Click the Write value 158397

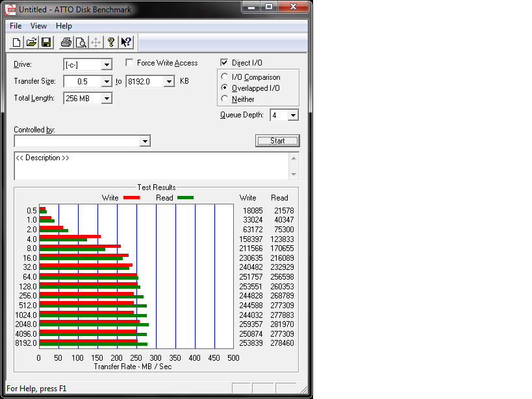coord(251,239)
